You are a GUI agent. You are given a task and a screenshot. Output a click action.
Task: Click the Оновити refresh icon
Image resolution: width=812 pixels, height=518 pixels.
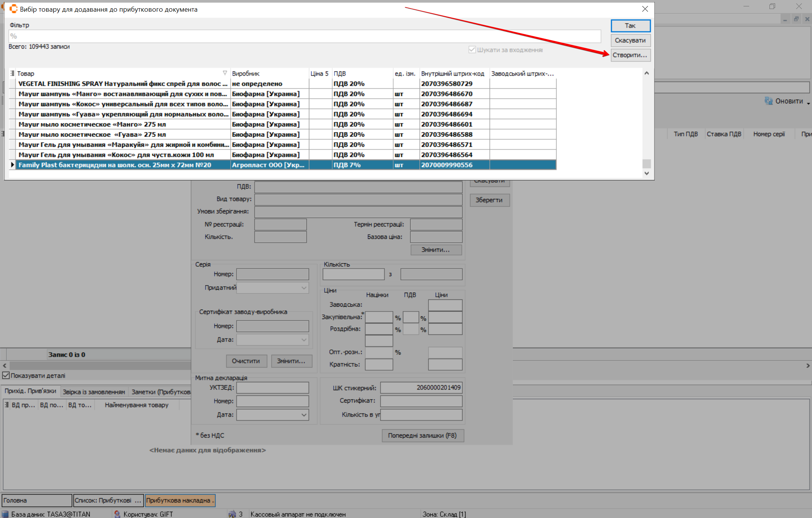(768, 101)
